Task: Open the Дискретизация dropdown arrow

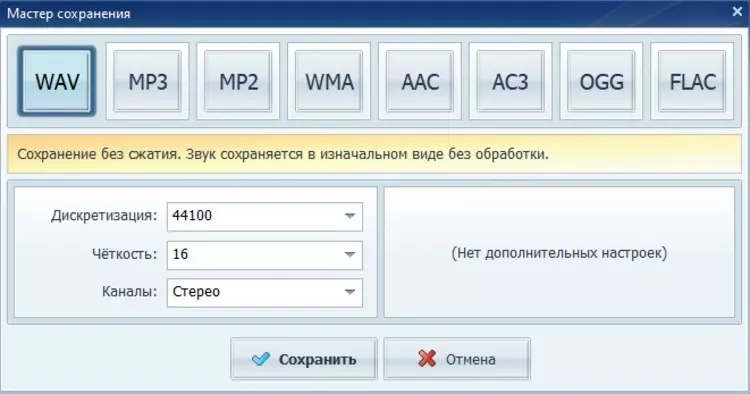Action: coord(350,216)
